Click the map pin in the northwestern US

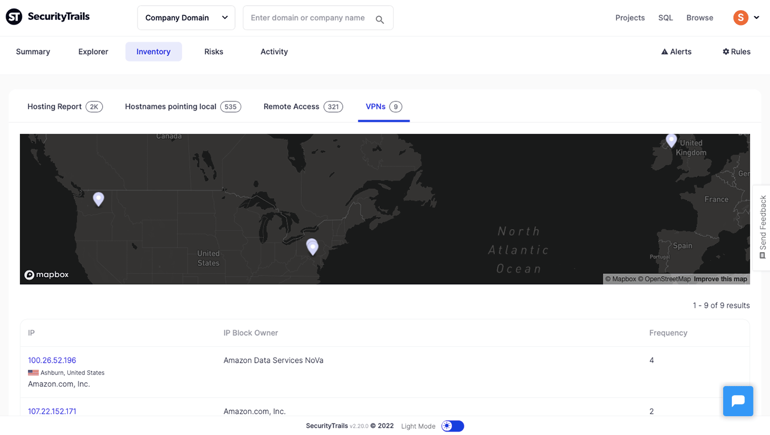(98, 199)
